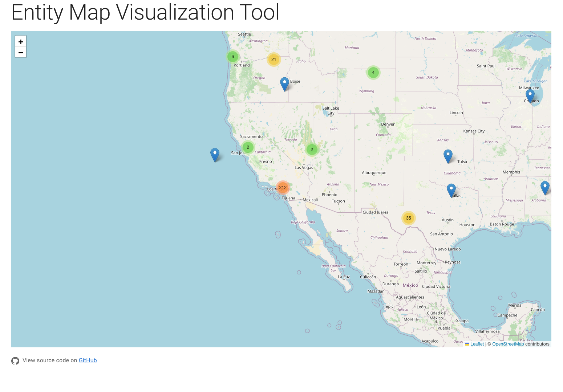The width and height of the screenshot is (563, 392).
Task: Select the blue marker in the Pacific Ocean
Action: click(215, 154)
